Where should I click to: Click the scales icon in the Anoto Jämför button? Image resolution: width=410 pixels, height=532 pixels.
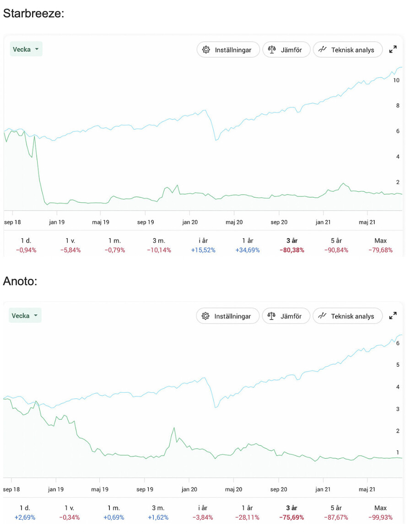pyautogui.click(x=271, y=316)
